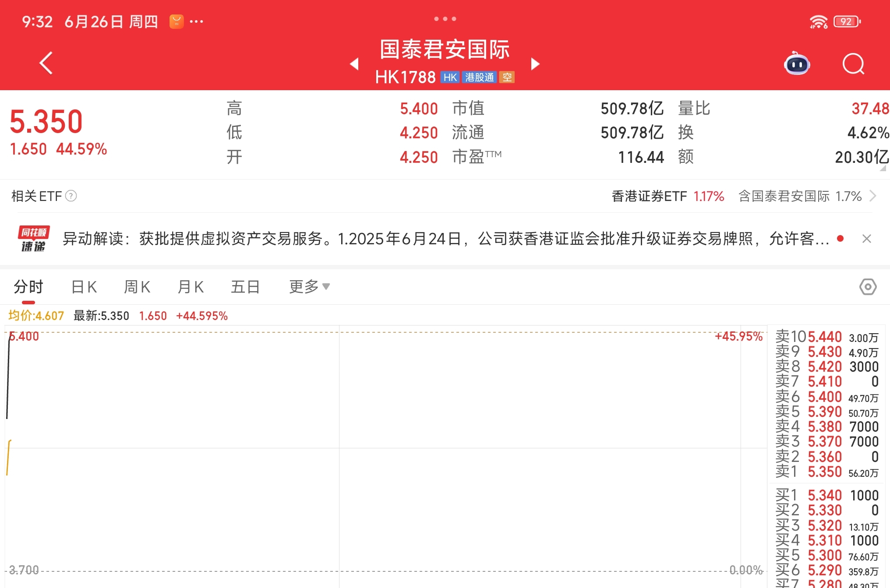This screenshot has width=890, height=588.
Task: Tap the orange notification app icon
Action: pos(177,21)
